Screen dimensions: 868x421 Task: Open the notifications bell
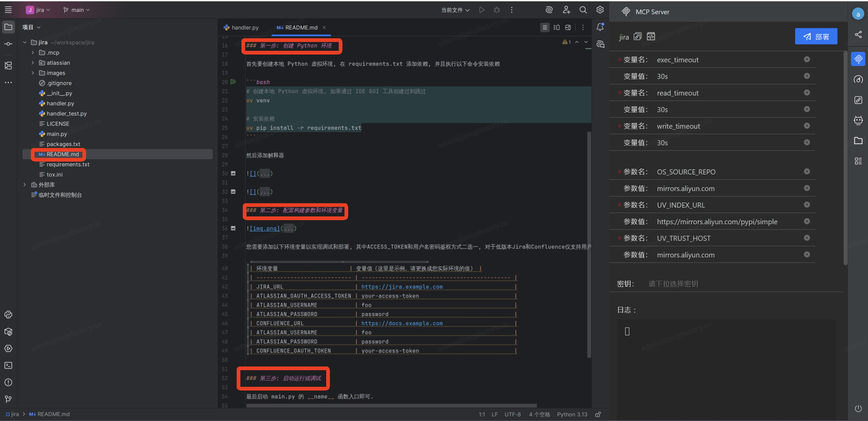[x=600, y=27]
